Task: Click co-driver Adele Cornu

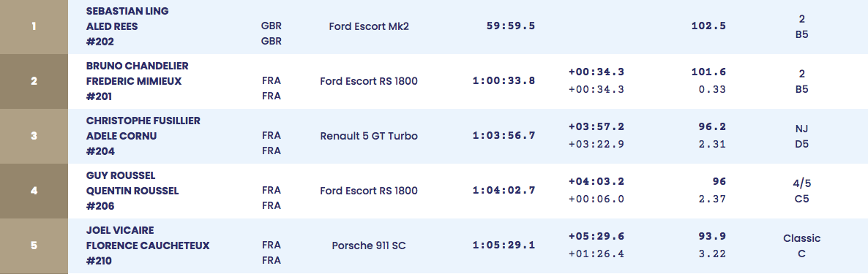Action: coord(121,136)
